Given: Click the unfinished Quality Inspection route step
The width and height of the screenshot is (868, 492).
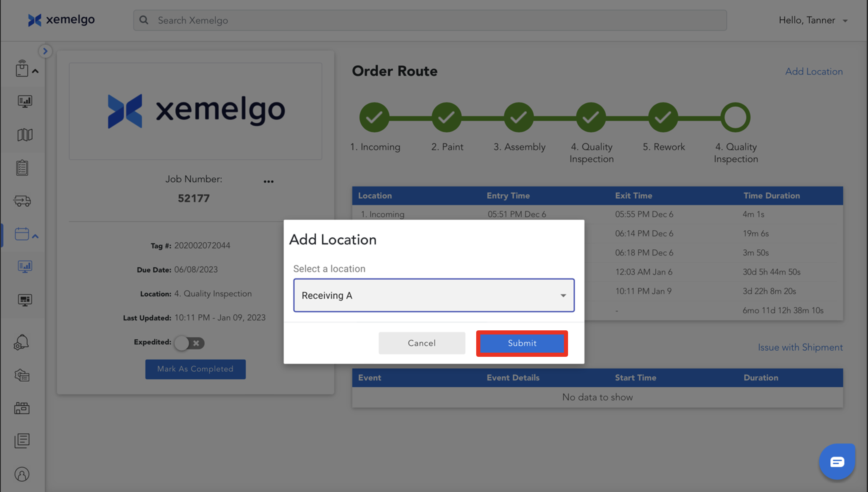Looking at the screenshot, I should point(735,118).
